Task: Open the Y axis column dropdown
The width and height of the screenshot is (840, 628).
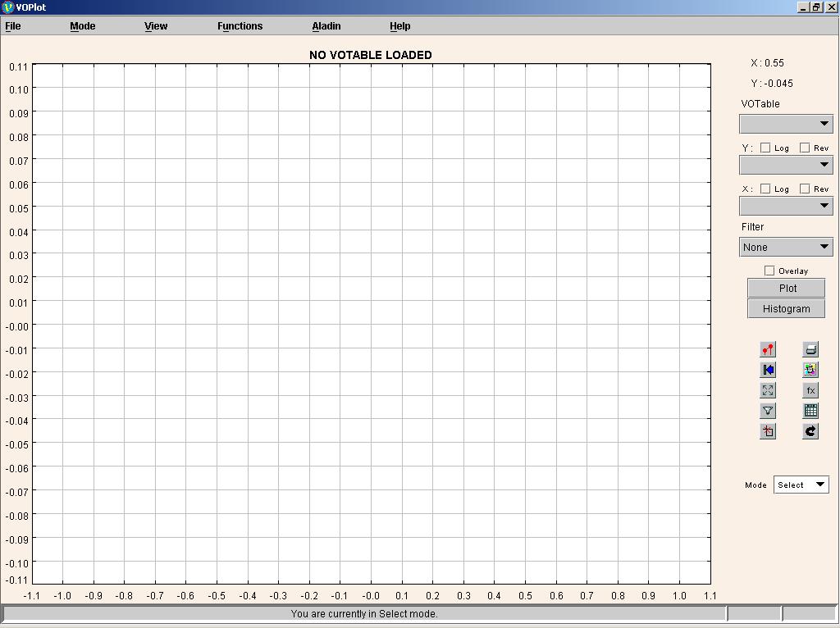Action: coord(786,165)
